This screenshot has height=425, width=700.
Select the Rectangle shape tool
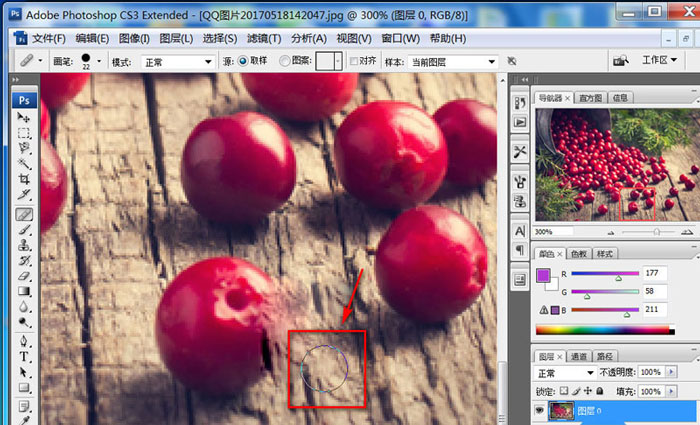coord(24,388)
